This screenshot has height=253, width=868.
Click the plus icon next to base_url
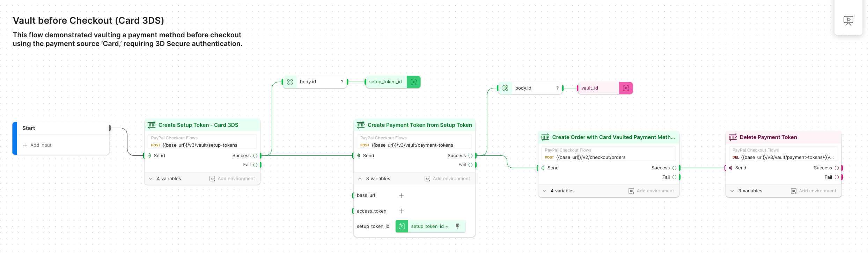[x=402, y=195]
